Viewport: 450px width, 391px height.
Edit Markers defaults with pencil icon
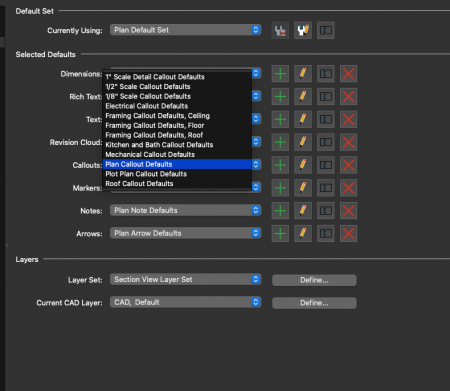(x=303, y=188)
